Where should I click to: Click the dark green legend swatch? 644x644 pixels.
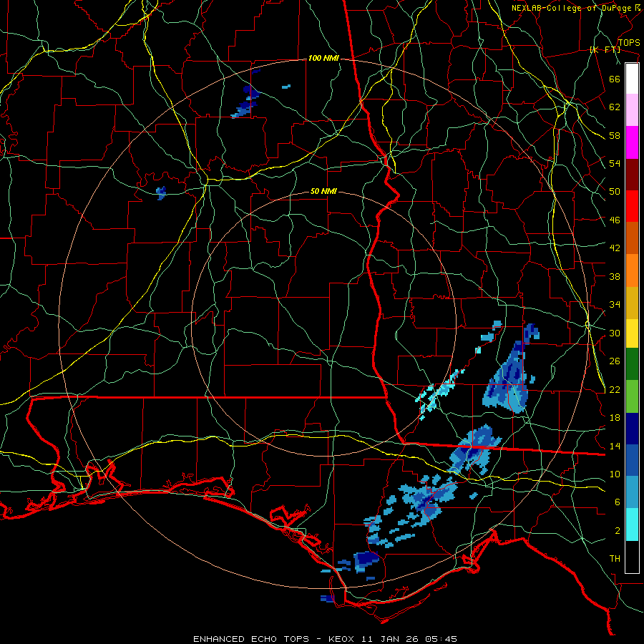[632, 364]
